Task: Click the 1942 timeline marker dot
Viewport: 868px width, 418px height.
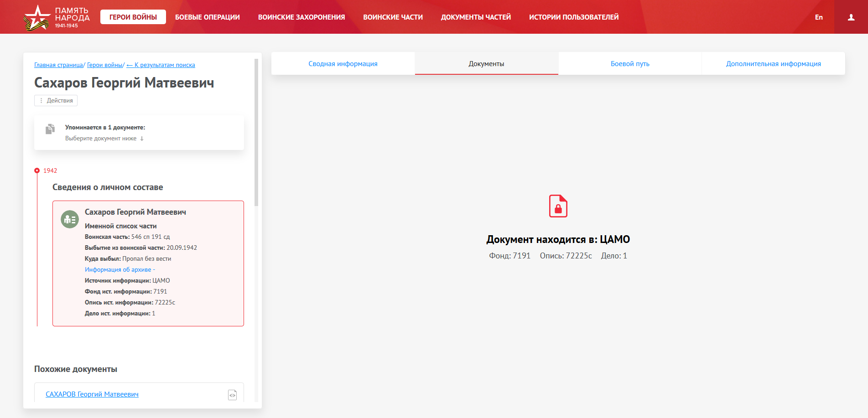Action: click(x=37, y=170)
